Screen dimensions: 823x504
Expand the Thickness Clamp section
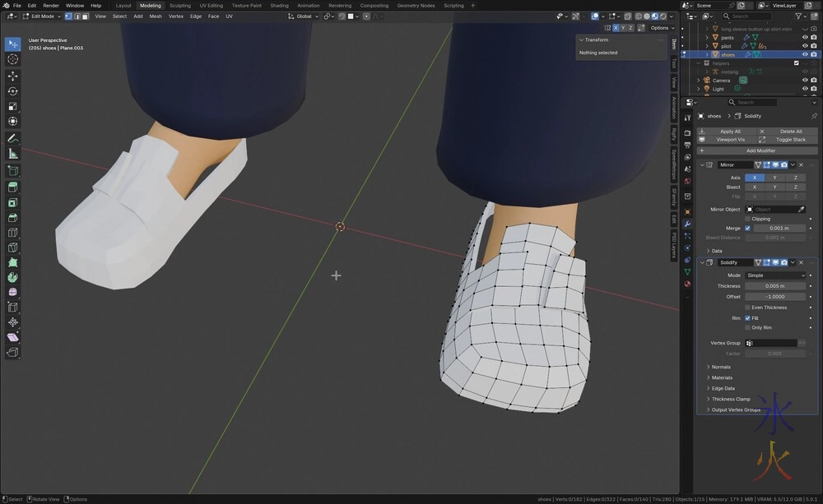click(x=731, y=399)
